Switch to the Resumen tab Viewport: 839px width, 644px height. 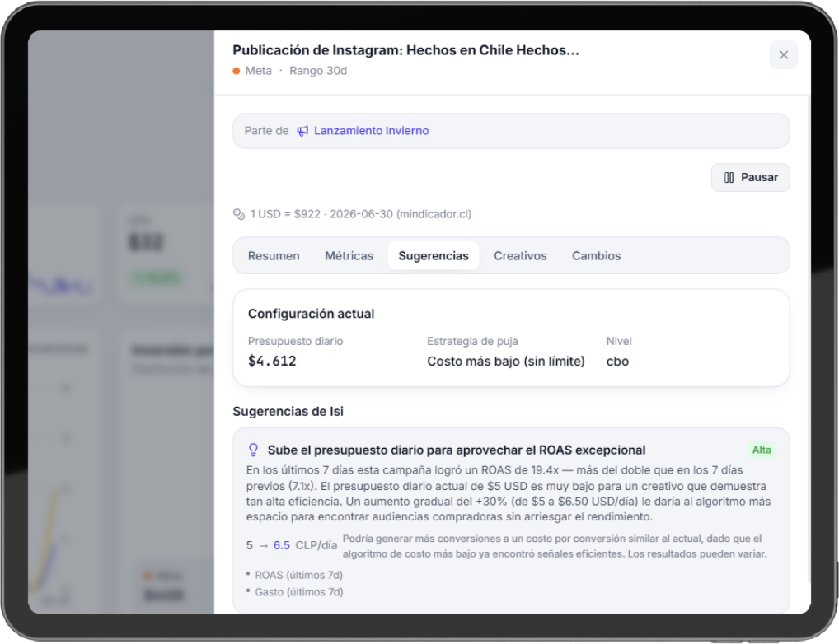(274, 256)
